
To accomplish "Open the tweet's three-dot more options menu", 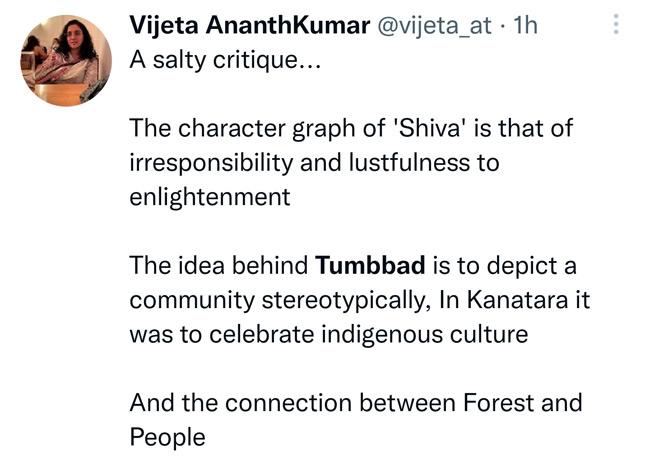I will (617, 24).
